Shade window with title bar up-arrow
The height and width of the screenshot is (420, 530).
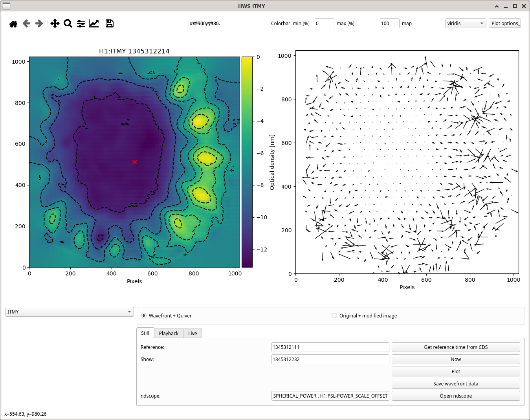[x=497, y=6]
